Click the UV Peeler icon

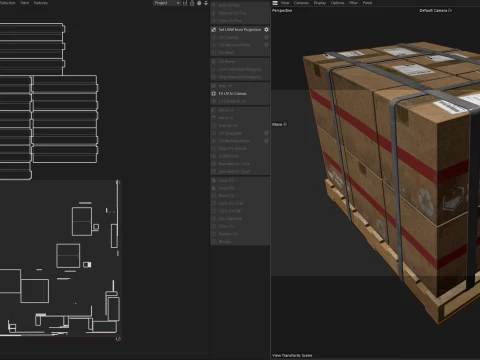[x=214, y=62]
